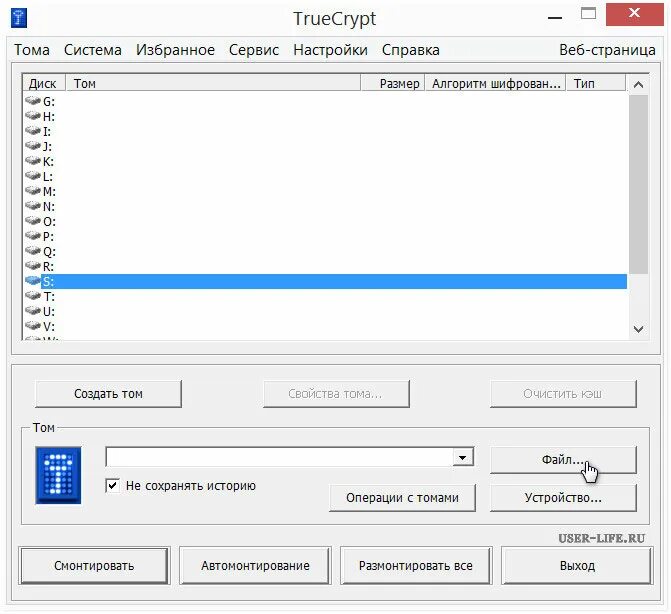
Task: Click the drive icon for I:
Action: click(x=33, y=131)
